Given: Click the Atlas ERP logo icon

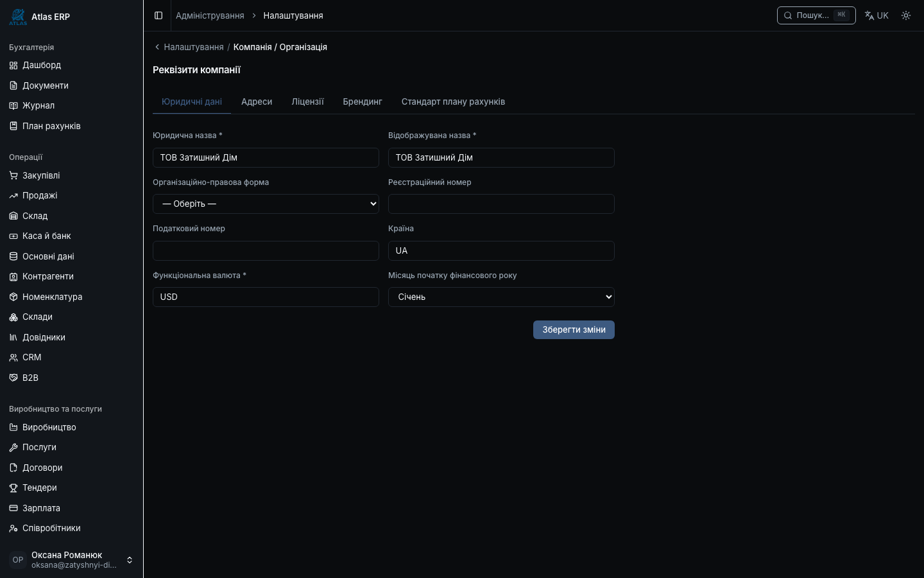Looking at the screenshot, I should 18,17.
